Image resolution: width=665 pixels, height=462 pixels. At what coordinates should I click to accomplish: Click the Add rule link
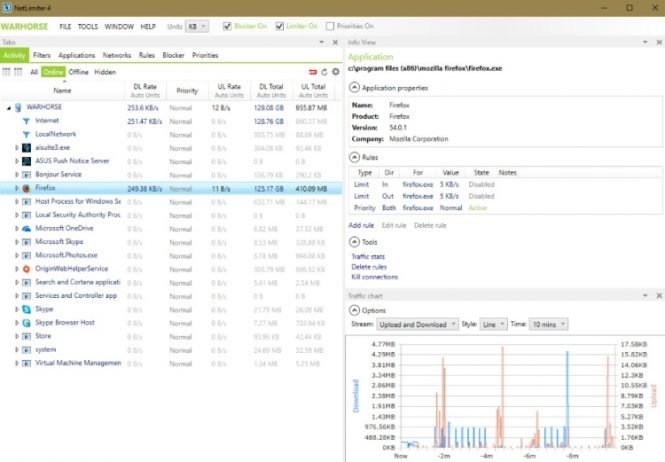(361, 225)
